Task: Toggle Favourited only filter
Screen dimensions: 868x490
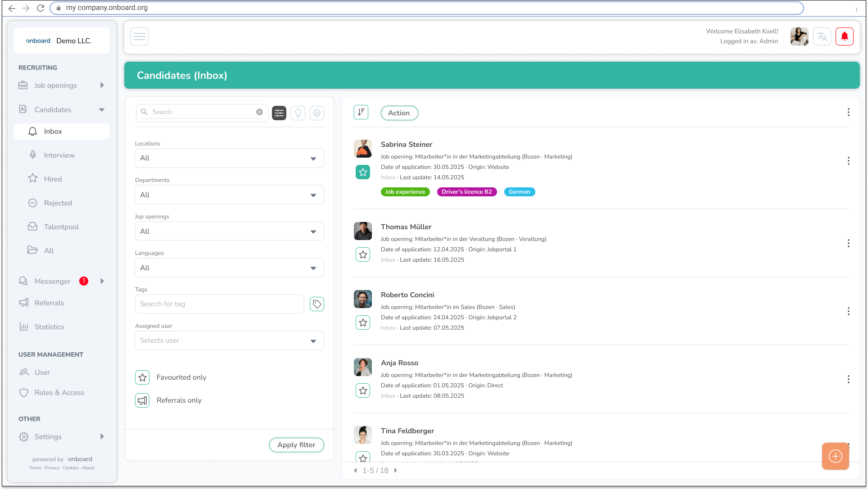Action: 142,377
